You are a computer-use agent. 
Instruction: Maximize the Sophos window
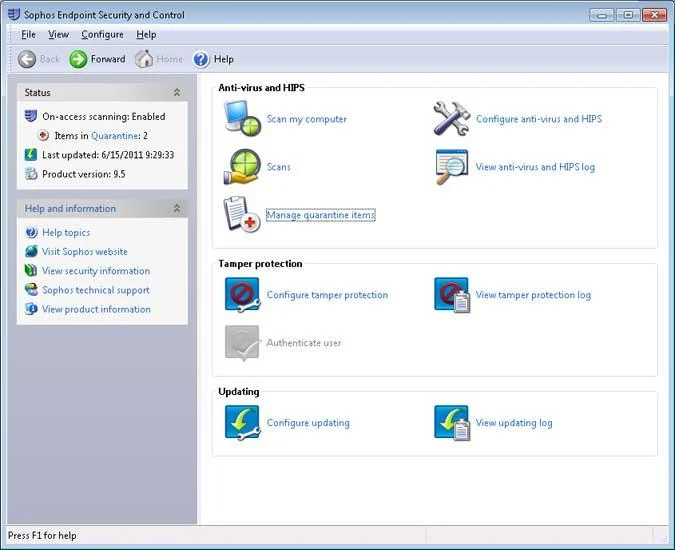click(x=628, y=15)
